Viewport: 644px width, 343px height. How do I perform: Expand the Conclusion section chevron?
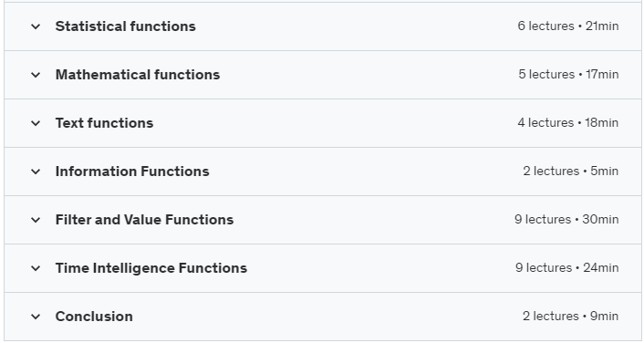(36, 317)
